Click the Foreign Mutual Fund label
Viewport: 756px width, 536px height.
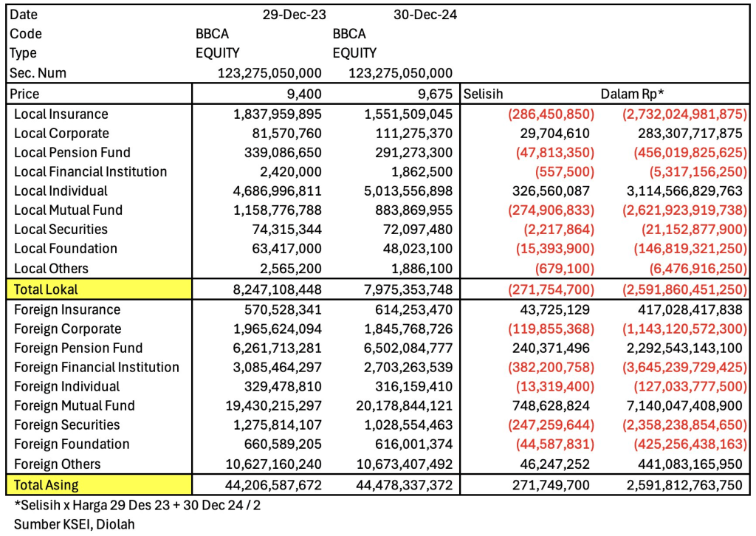tap(74, 405)
